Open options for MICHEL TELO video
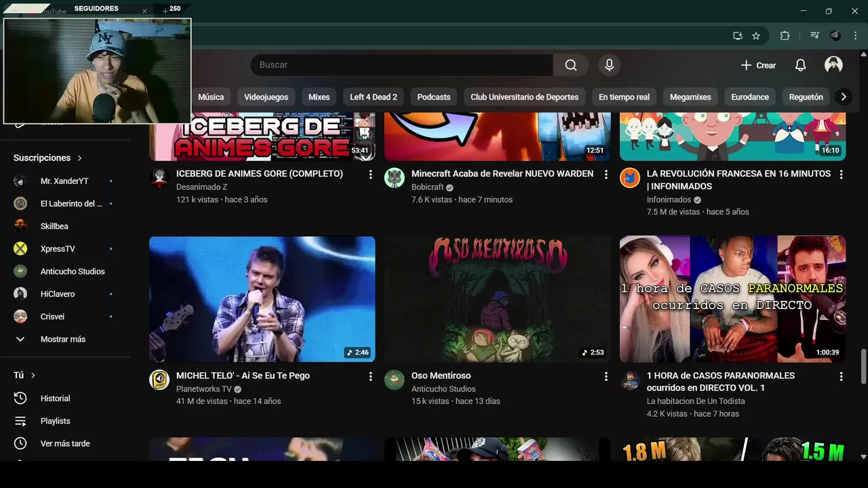 [x=370, y=376]
